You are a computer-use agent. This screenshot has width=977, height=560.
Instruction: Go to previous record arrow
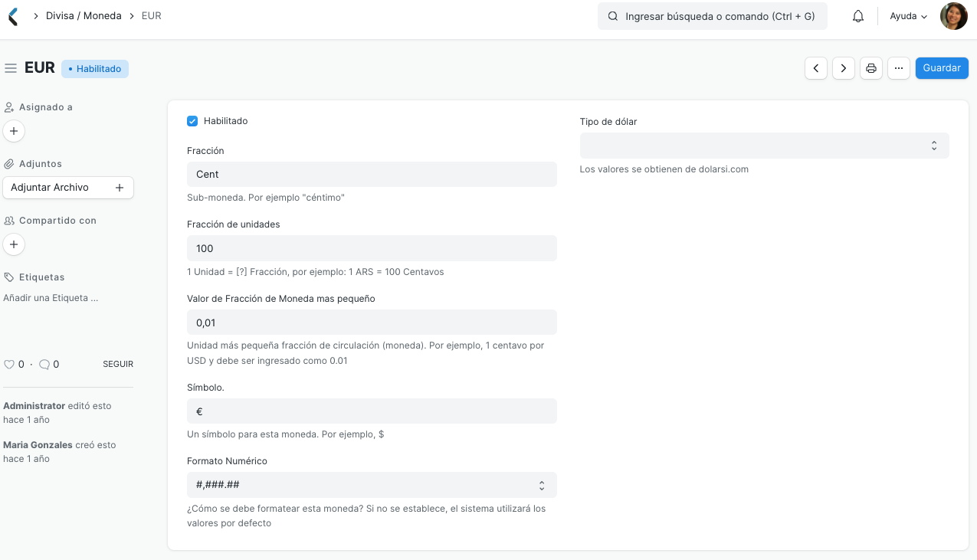coord(816,68)
